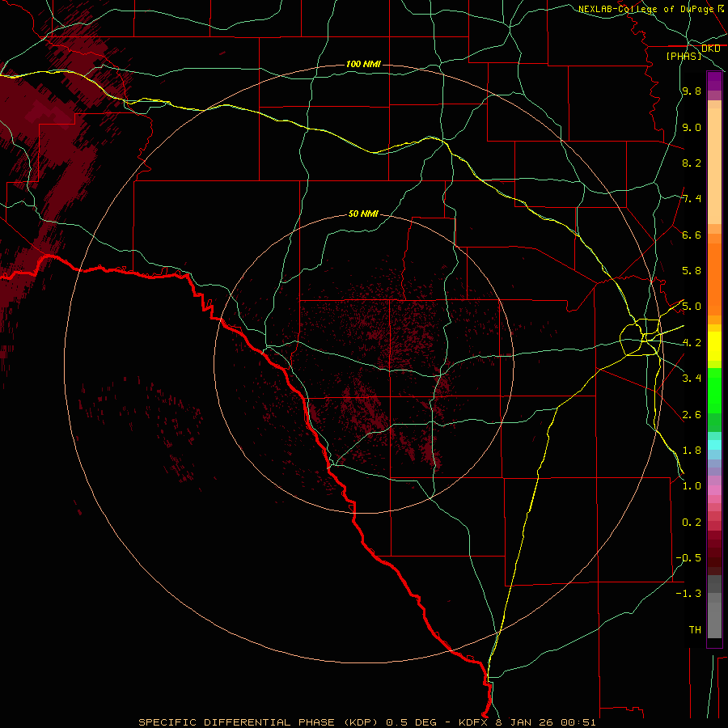
Task: Click the 0.2 scale value
Action: 692,523
